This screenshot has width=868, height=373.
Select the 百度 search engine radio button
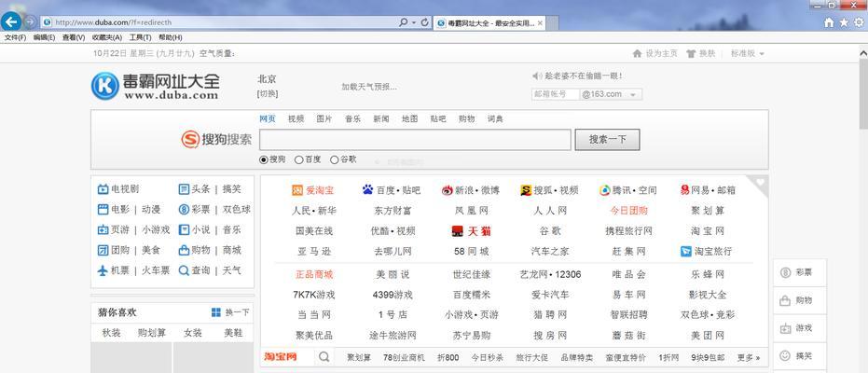pyautogui.click(x=299, y=160)
